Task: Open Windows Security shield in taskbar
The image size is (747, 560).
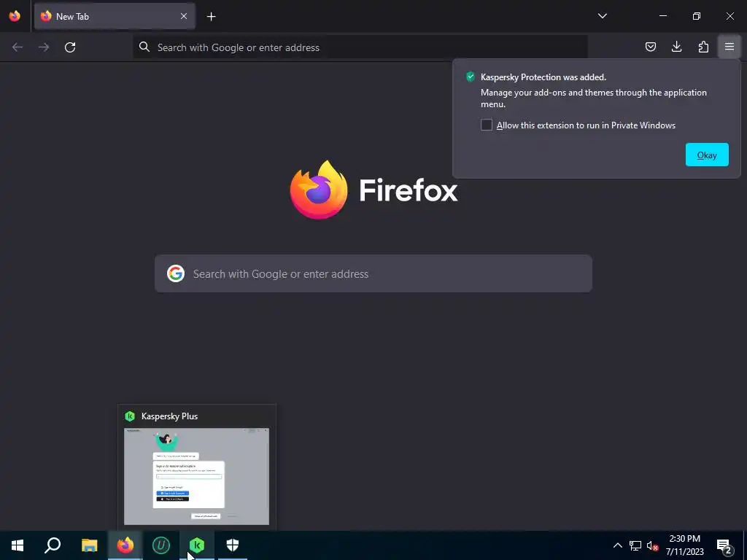Action: coord(233,545)
